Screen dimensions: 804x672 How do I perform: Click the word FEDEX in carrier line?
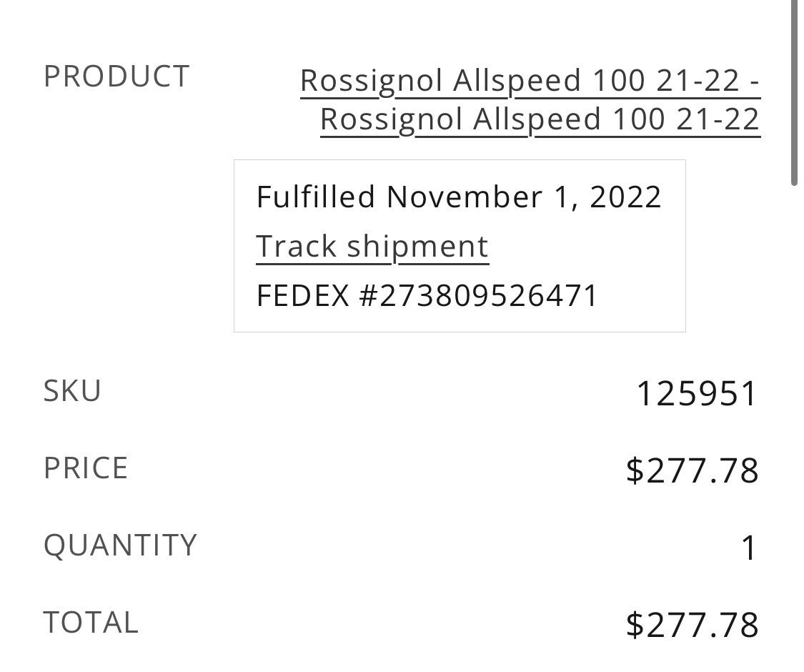(x=302, y=296)
